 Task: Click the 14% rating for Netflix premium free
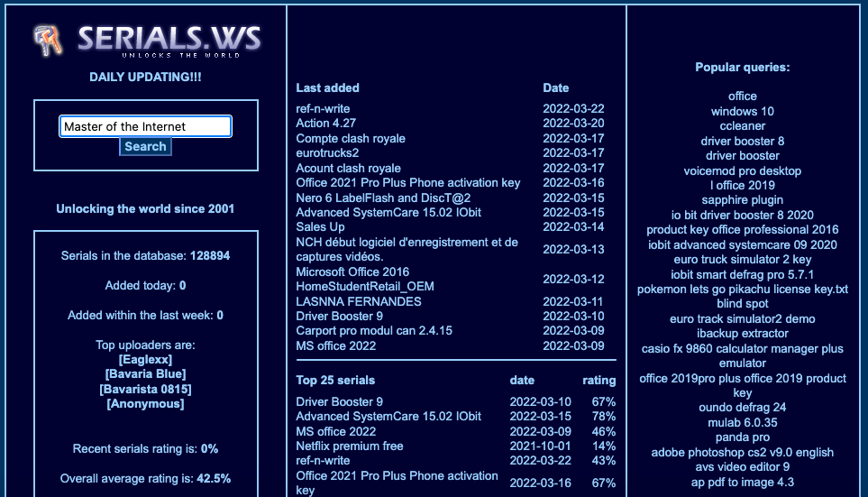(x=603, y=446)
